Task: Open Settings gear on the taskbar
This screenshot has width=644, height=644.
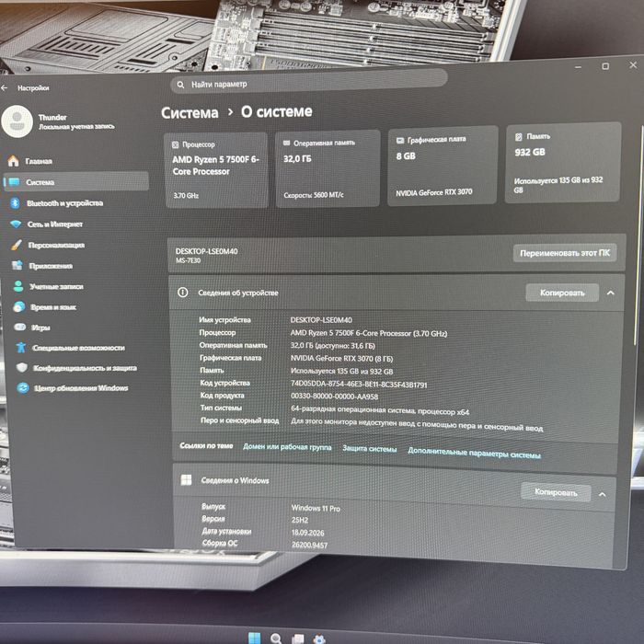Action: point(319,639)
